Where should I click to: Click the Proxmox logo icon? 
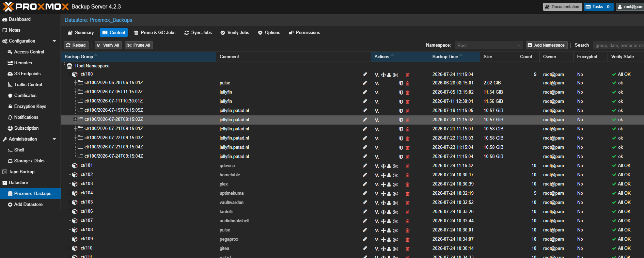tap(8, 6)
